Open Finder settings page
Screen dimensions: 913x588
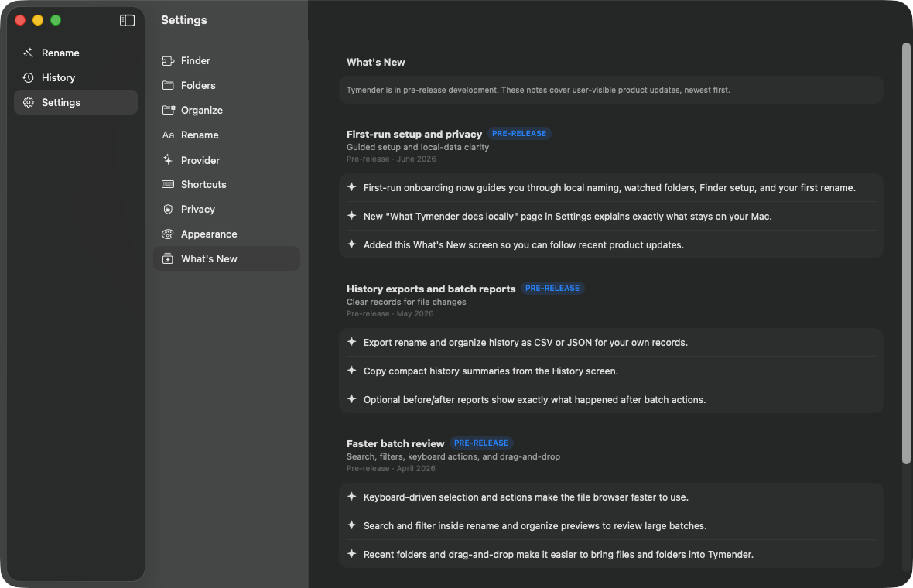click(227, 60)
